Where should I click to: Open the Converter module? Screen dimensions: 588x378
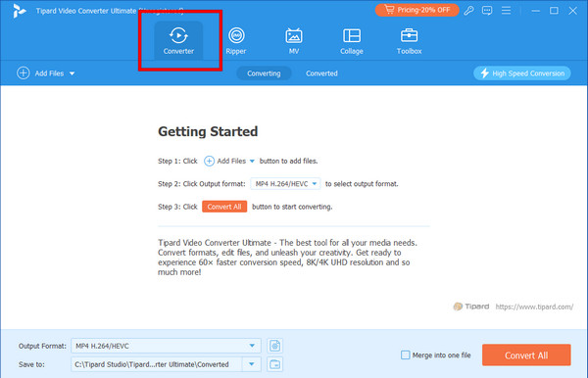click(x=178, y=40)
